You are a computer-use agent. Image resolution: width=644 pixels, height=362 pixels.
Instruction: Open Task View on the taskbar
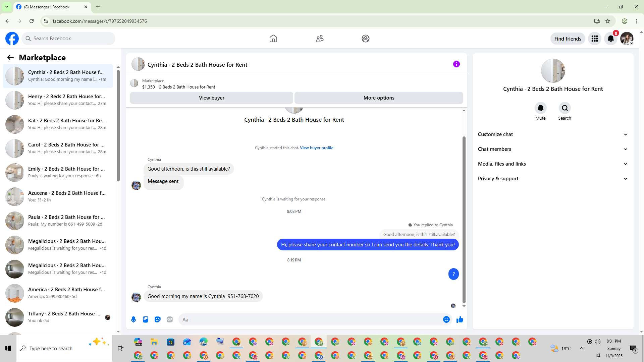coord(121,348)
